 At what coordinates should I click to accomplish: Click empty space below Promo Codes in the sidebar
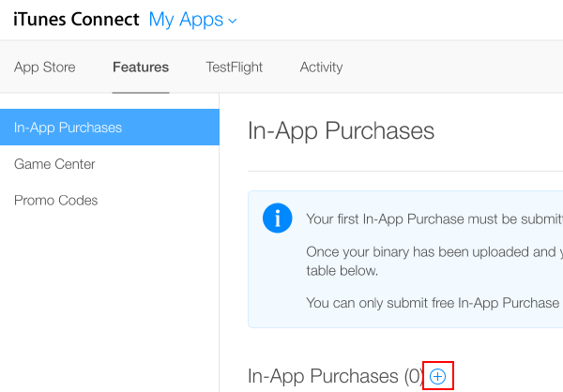point(109,300)
